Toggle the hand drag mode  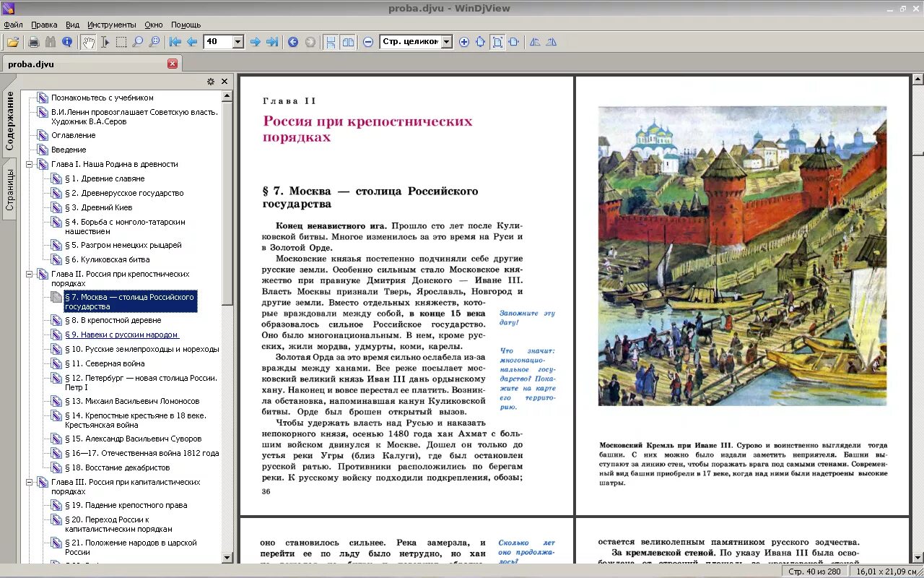(x=88, y=42)
